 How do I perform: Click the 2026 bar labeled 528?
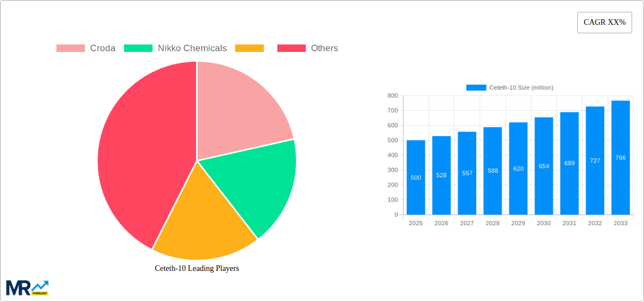[x=442, y=175]
